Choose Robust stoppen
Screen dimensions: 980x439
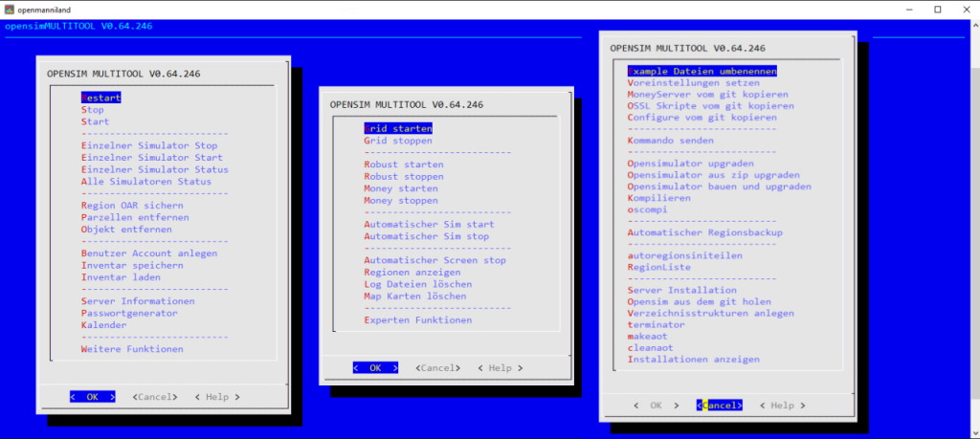[403, 177]
